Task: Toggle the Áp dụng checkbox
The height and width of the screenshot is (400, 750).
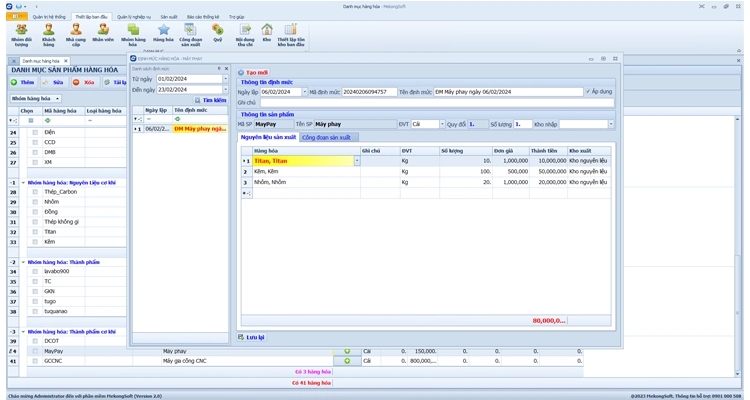Action: point(588,91)
